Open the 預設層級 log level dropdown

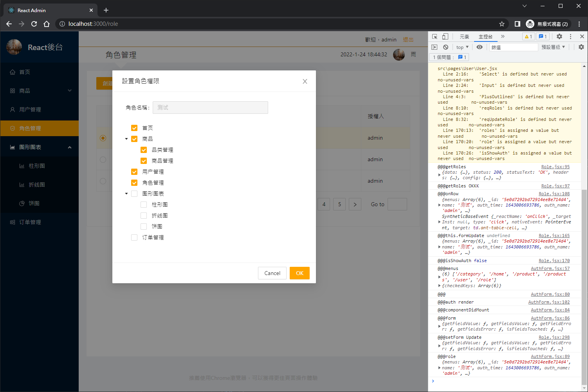click(553, 47)
